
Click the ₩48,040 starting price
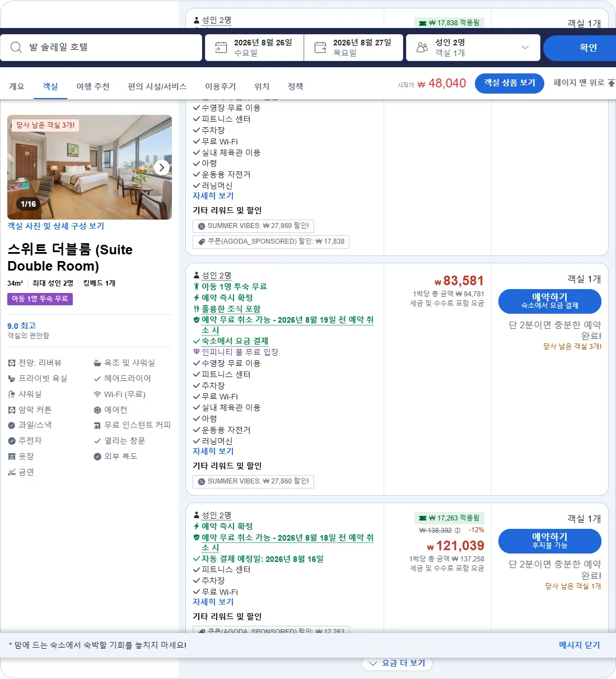442,83
